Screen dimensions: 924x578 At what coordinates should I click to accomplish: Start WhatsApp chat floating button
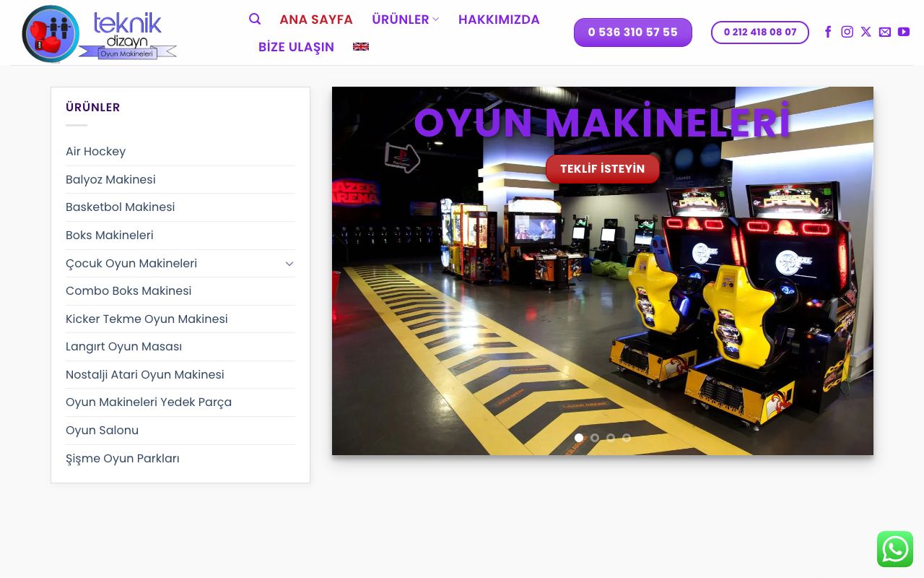pos(895,549)
